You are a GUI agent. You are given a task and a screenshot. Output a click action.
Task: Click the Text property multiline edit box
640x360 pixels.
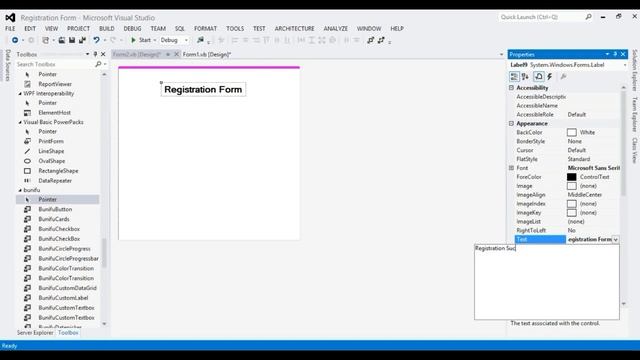547,282
